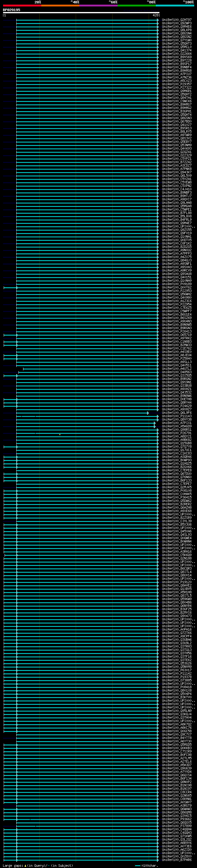Select hit label UniRef100_B2ZSR9

pos(177,518)
